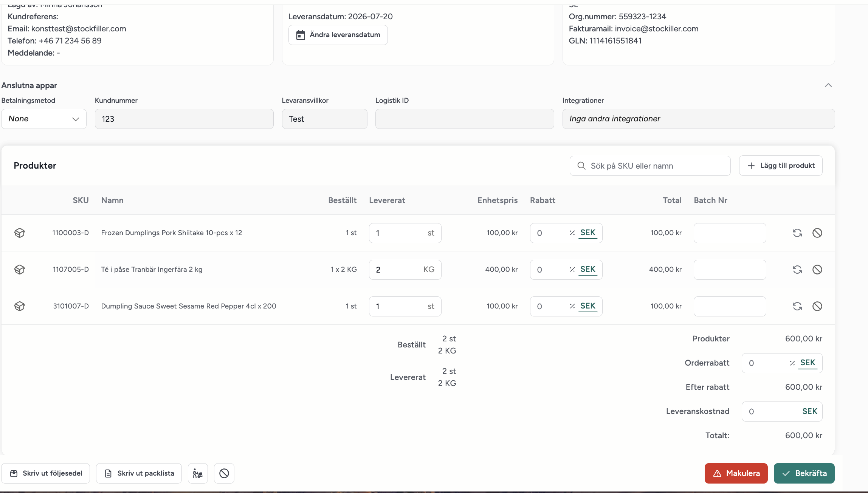Screen dimensions: 868x493
Task: Switch Té i påse discount to percent
Action: point(572,270)
